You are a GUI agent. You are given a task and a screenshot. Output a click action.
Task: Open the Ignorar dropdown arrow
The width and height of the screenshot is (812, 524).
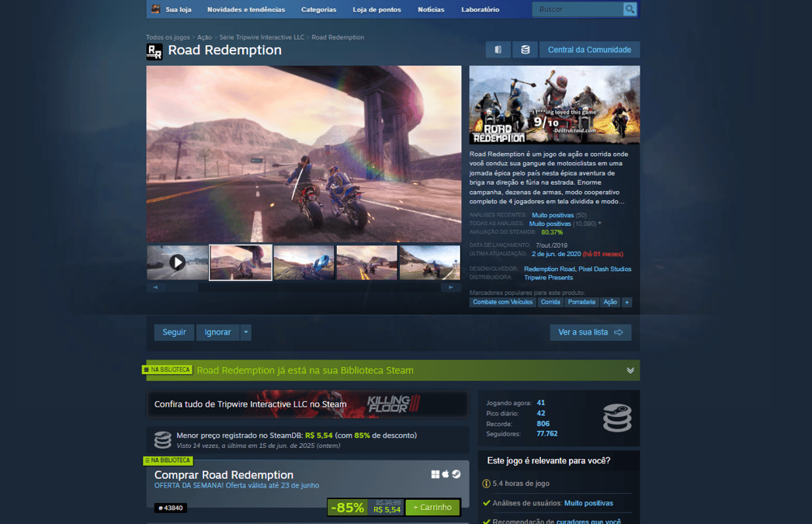pos(246,332)
